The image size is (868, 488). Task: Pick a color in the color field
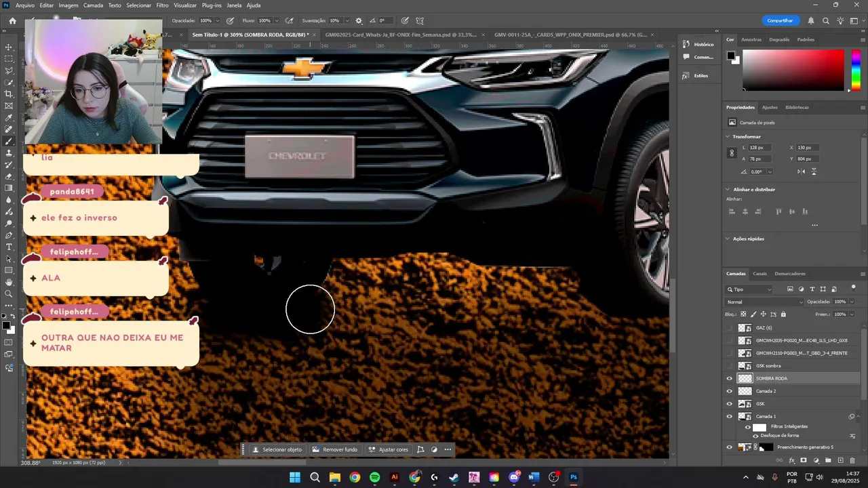[793, 69]
